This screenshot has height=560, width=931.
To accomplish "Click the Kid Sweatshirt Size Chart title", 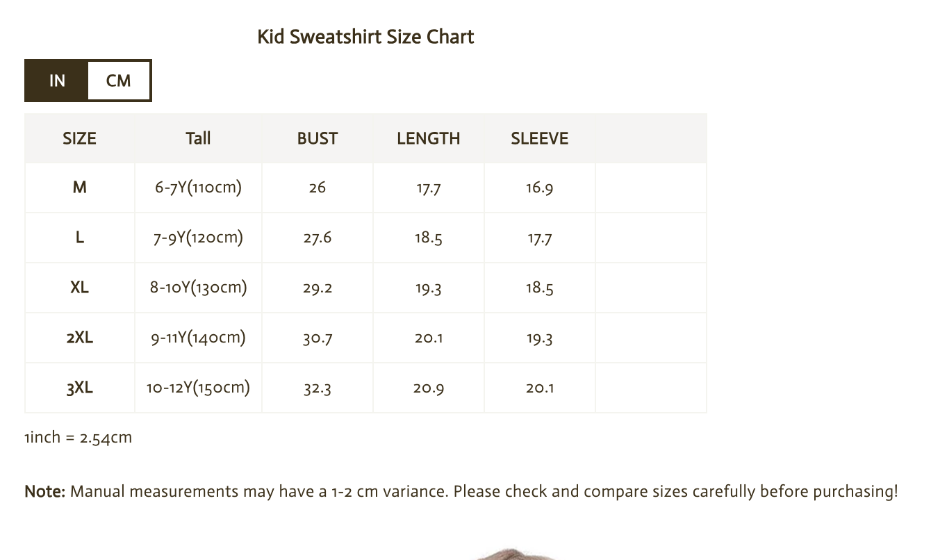I will (365, 37).
